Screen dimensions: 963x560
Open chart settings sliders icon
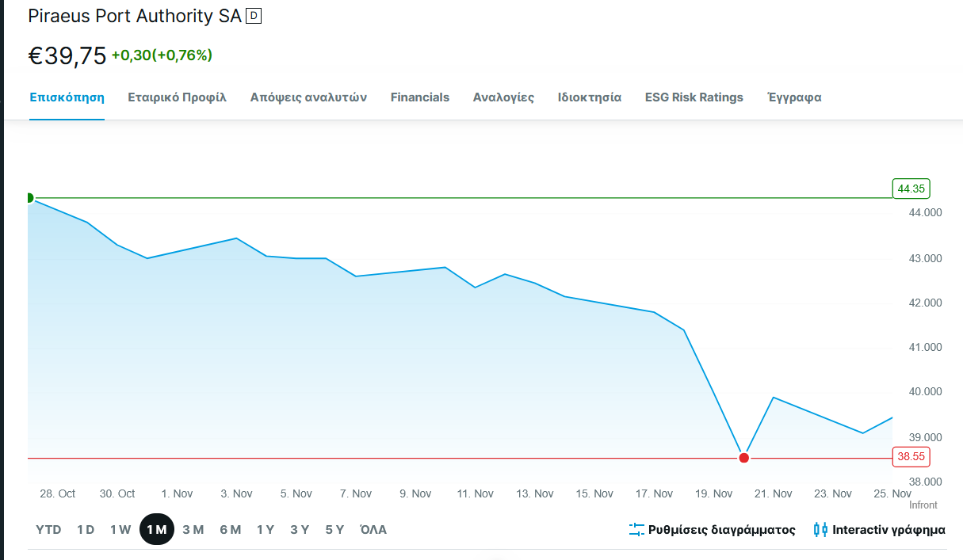click(x=636, y=530)
